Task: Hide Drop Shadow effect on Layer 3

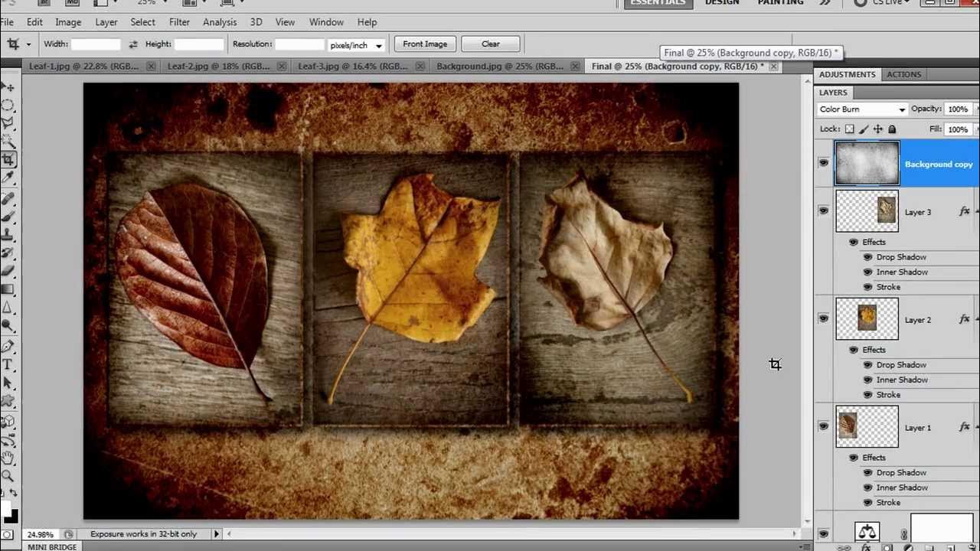Action: pos(867,257)
